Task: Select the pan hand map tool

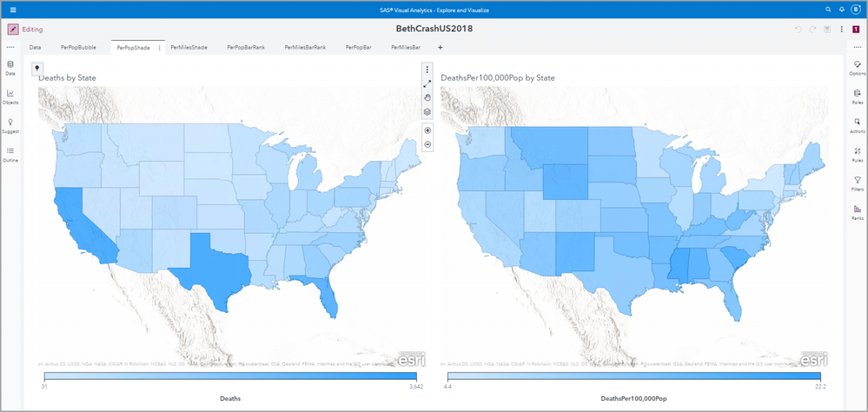Action: click(x=427, y=97)
